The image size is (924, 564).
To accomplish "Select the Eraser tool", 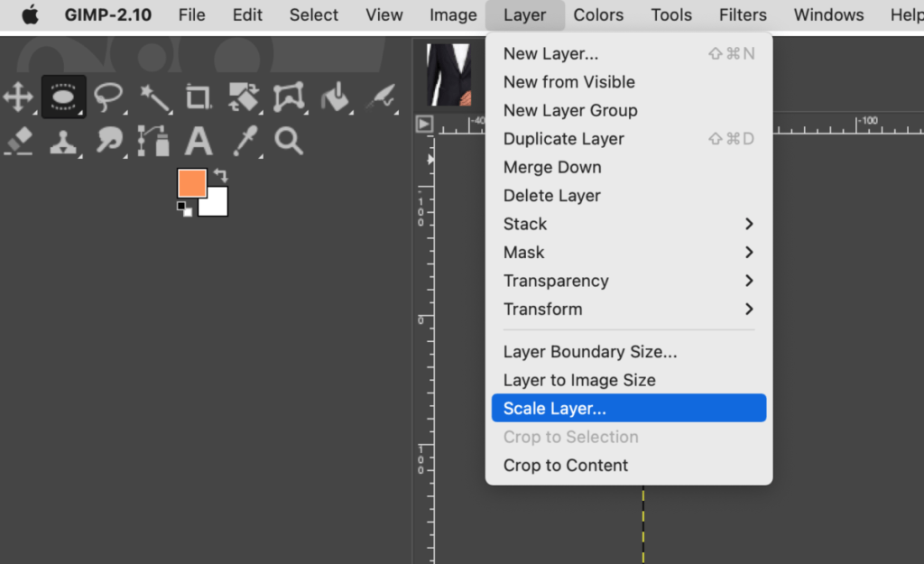I will [18, 141].
